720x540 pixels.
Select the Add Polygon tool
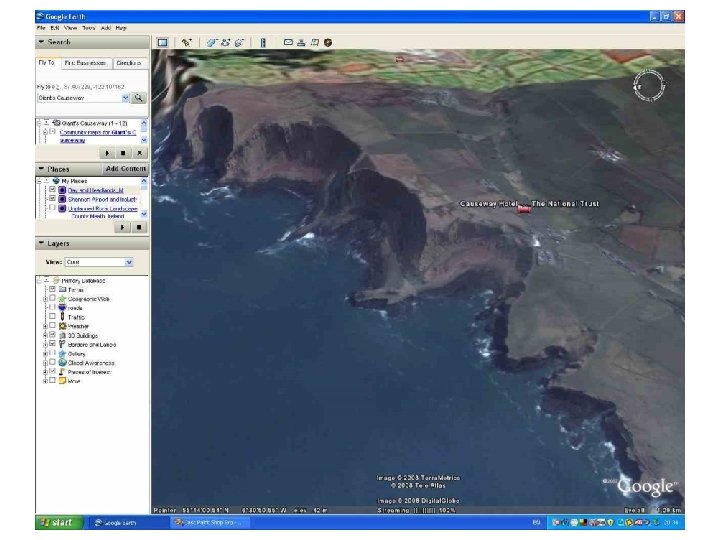click(211, 43)
